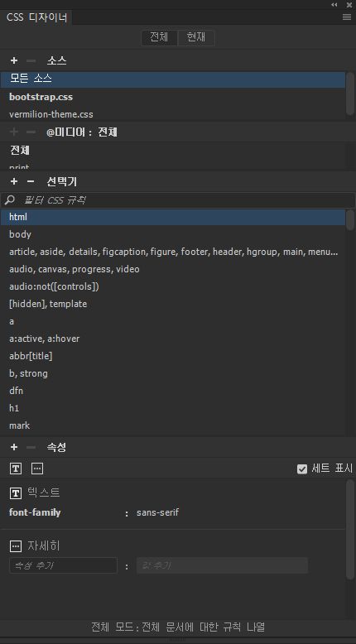This screenshot has height=644, width=356.
Task: Click the 소스 section title
Action: click(x=56, y=60)
